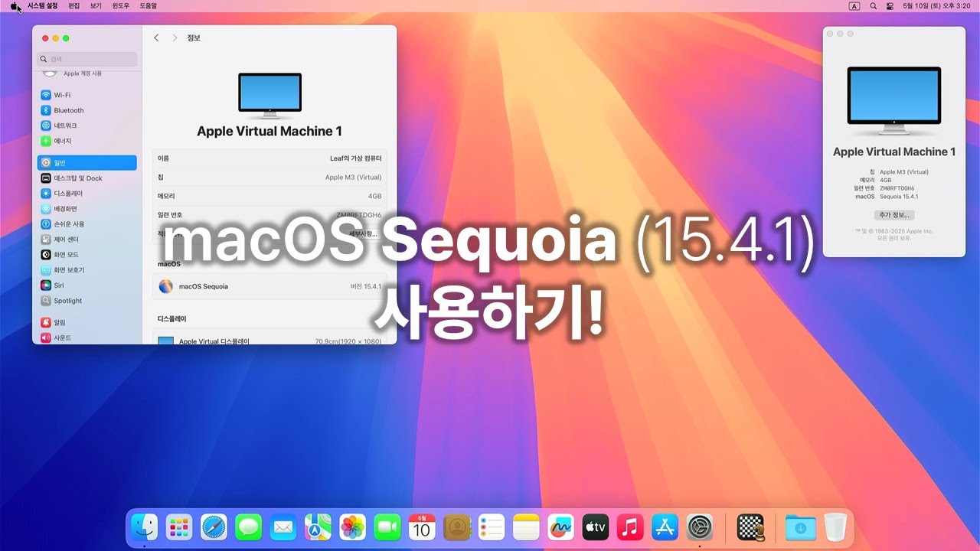This screenshot has height=551, width=980.
Task: Open the Trash in the Dock
Action: pos(835,527)
